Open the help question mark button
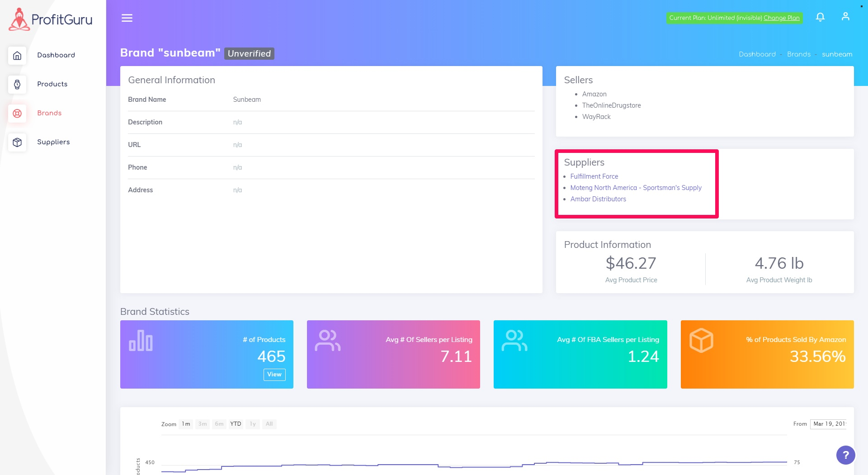The image size is (868, 475). pos(845,455)
